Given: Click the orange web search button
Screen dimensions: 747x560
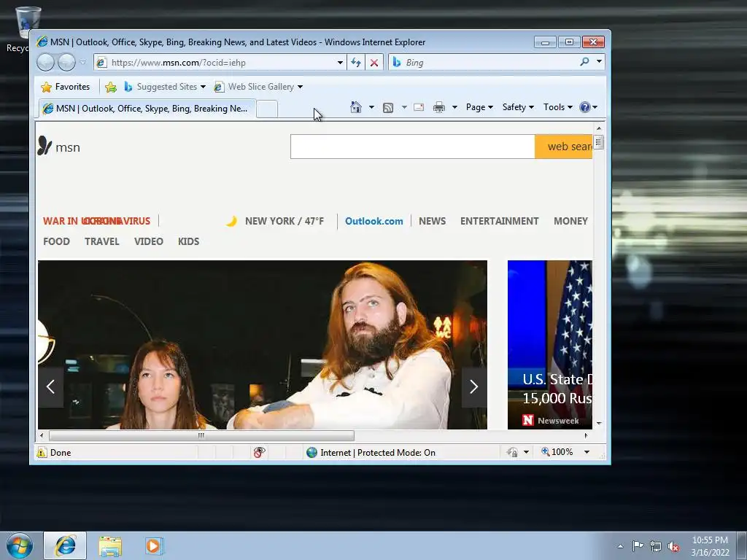Looking at the screenshot, I should (564, 147).
